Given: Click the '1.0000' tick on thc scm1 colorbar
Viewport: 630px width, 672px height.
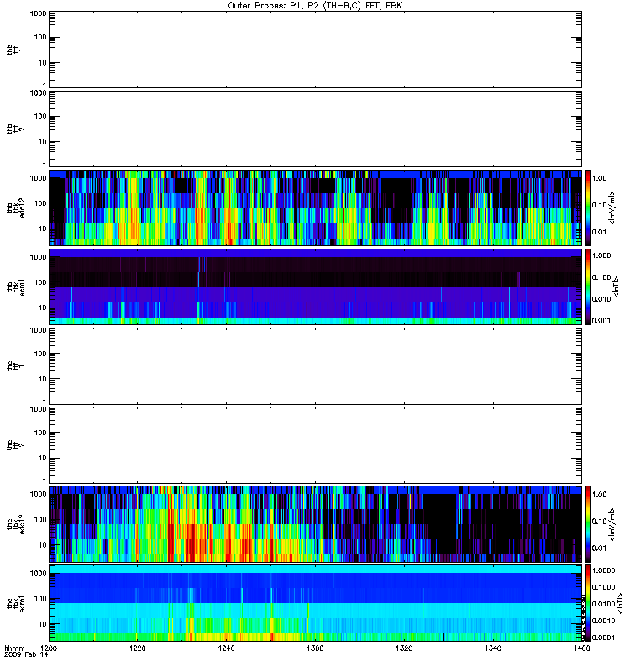Looking at the screenshot, I should 603,570.
